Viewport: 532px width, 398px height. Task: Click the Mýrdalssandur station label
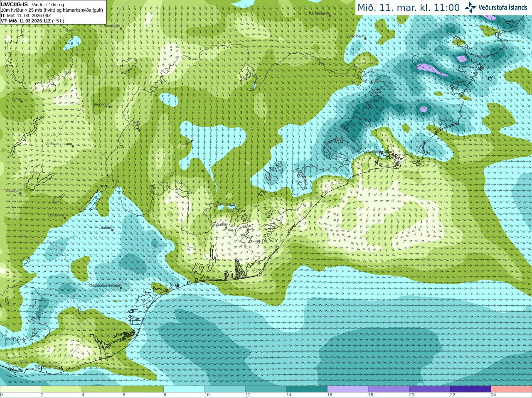(x=47, y=366)
